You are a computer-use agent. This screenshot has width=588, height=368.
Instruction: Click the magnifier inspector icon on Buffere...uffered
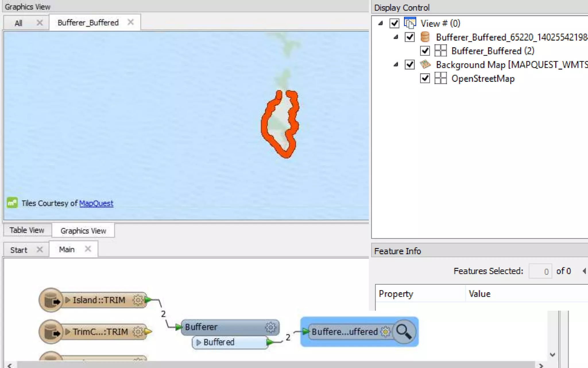tap(404, 332)
